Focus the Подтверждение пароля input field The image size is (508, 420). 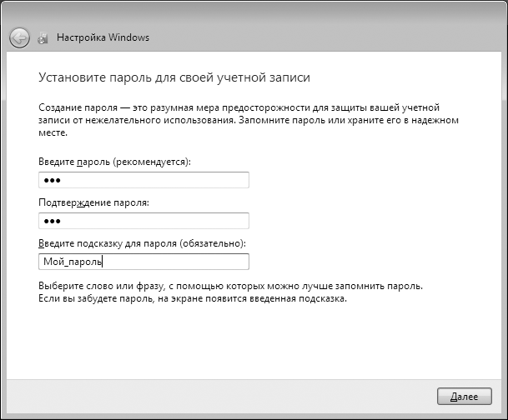coord(143,221)
